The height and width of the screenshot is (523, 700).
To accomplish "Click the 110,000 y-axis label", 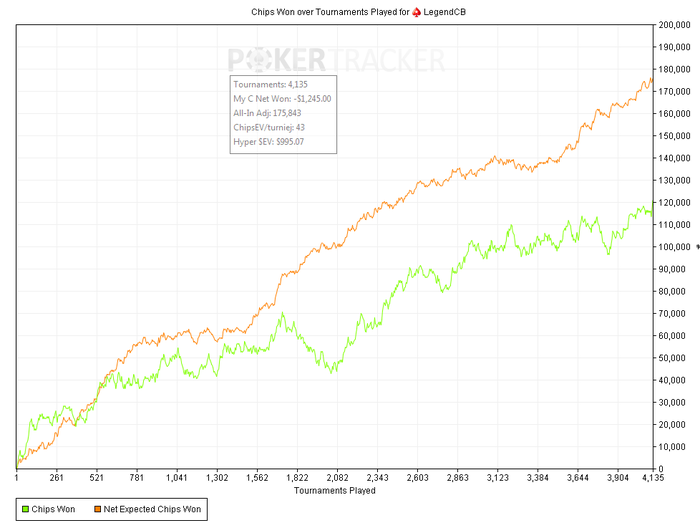I will click(675, 224).
